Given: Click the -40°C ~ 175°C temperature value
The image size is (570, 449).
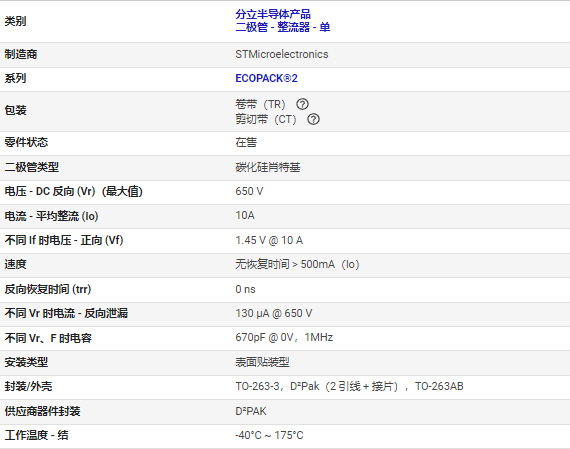Looking at the screenshot, I should point(269,435).
